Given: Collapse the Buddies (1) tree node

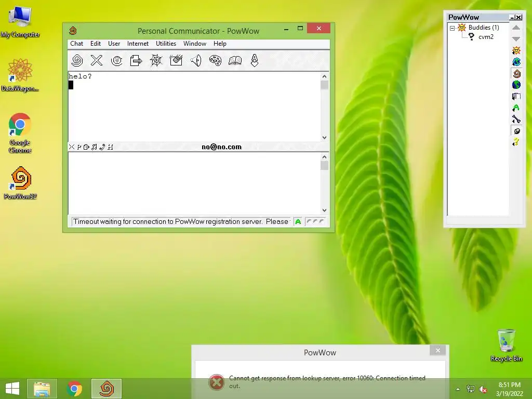Looking at the screenshot, I should point(453,28).
